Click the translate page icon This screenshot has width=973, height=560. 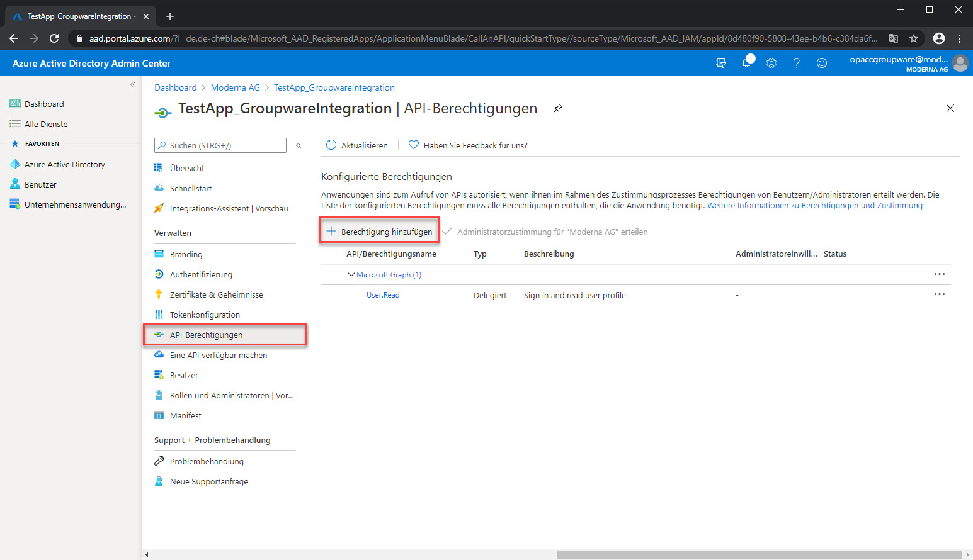[894, 38]
